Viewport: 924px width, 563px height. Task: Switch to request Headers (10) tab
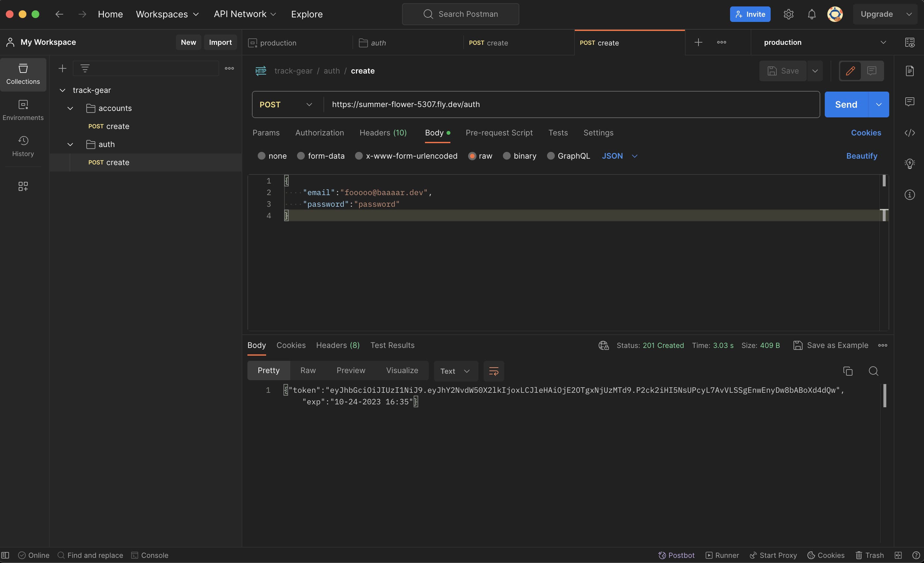coord(383,133)
